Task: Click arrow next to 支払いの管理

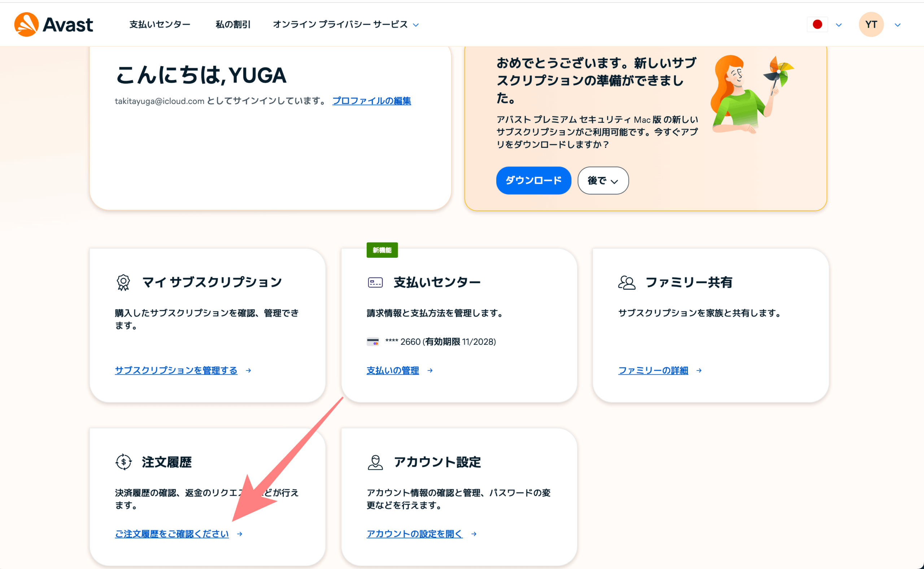Action: point(430,370)
